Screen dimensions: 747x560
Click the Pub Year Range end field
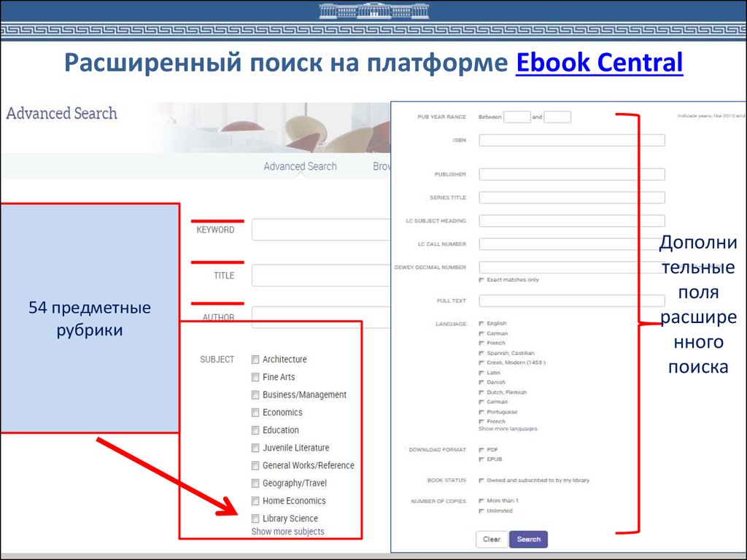click(x=557, y=117)
